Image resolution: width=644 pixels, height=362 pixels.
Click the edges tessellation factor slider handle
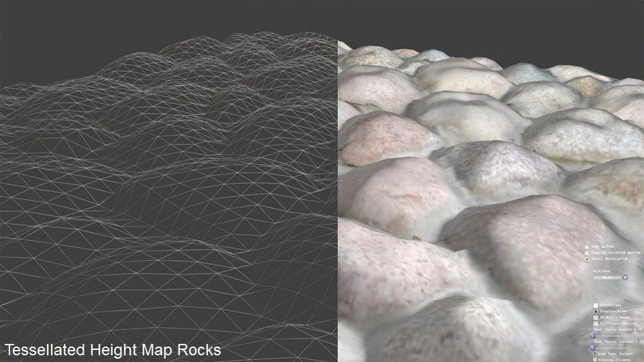click(x=592, y=336)
